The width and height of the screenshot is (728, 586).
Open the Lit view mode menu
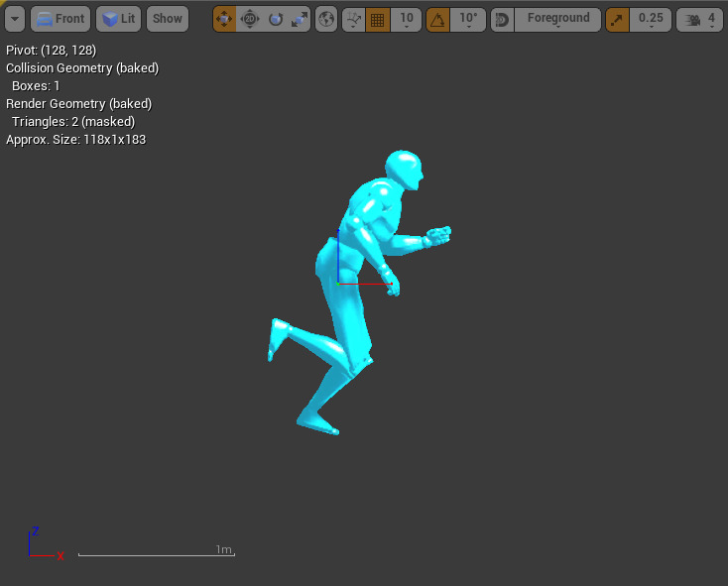pos(118,19)
